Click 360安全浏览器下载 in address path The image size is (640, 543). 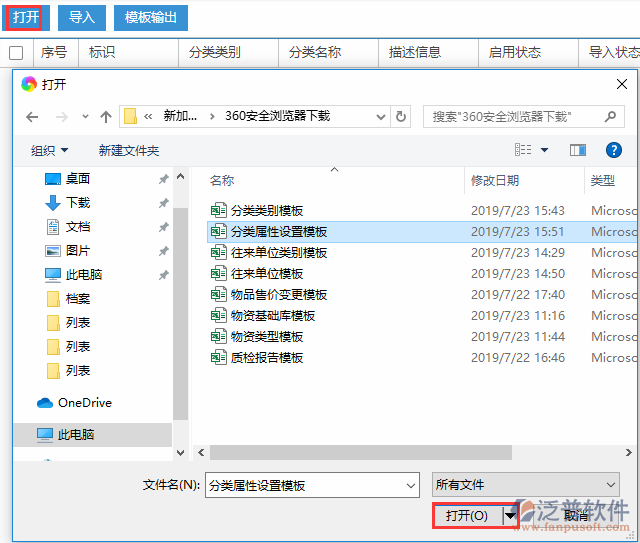point(278,116)
